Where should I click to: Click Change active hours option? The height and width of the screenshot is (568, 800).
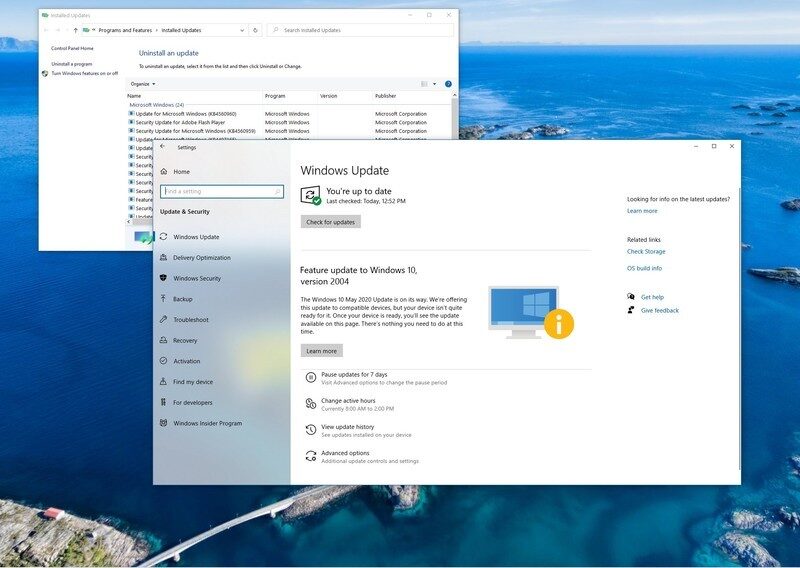pos(348,401)
